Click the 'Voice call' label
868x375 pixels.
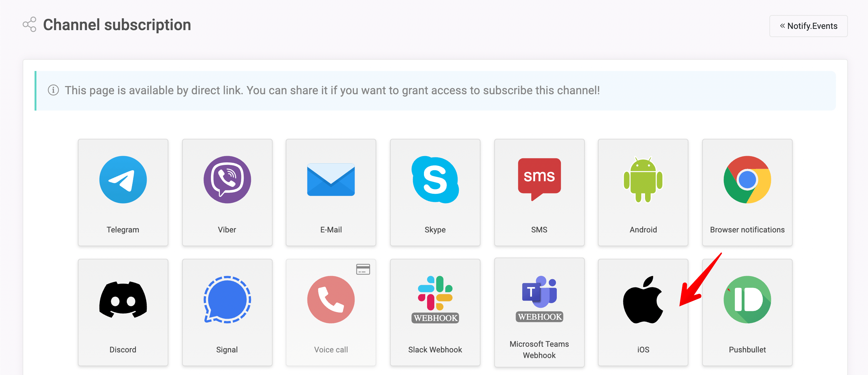pos(331,349)
